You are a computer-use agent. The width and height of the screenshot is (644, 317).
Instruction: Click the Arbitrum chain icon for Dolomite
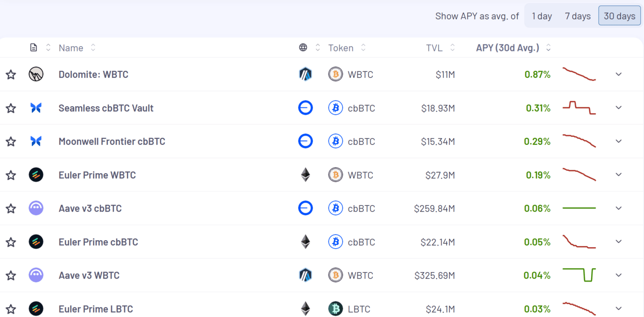click(305, 74)
